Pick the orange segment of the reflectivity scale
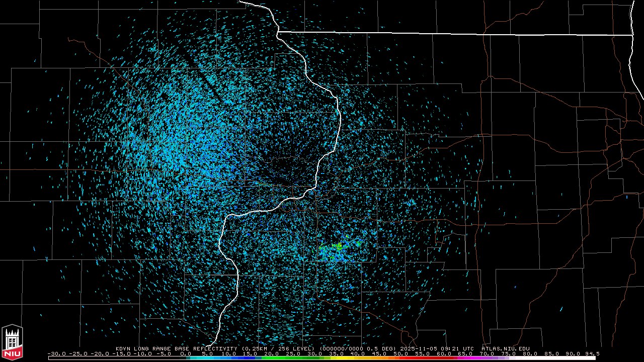Viewport: 644px width, 362px height. 385,358
